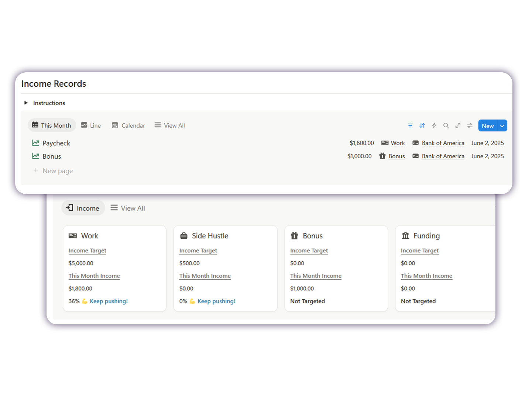Click the chart icon beside Bonus entry

pos(35,156)
